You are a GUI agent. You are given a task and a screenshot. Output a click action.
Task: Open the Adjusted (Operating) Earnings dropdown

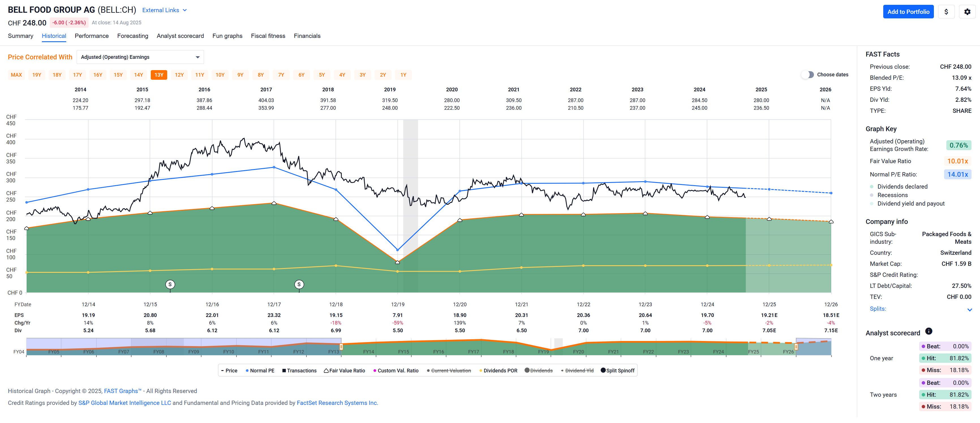[140, 57]
